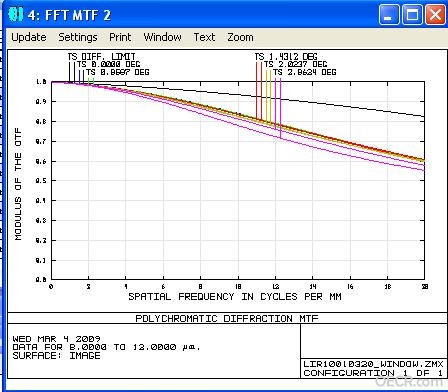Open the Zoom menu

(240, 37)
